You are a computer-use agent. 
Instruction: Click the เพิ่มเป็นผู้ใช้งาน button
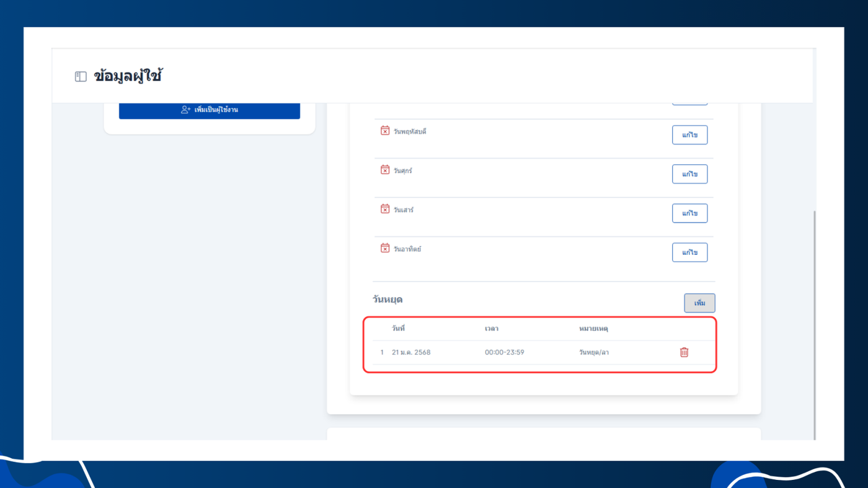coord(210,110)
